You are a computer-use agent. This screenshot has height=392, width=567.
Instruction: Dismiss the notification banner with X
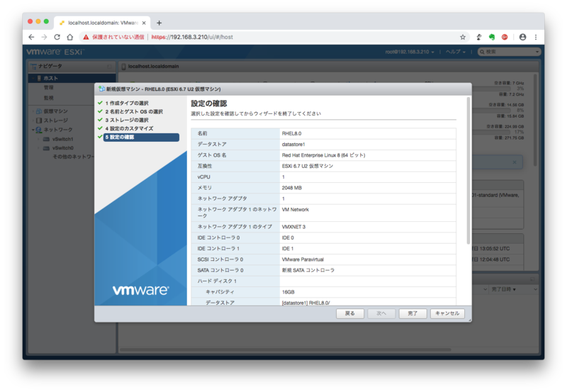(515, 162)
